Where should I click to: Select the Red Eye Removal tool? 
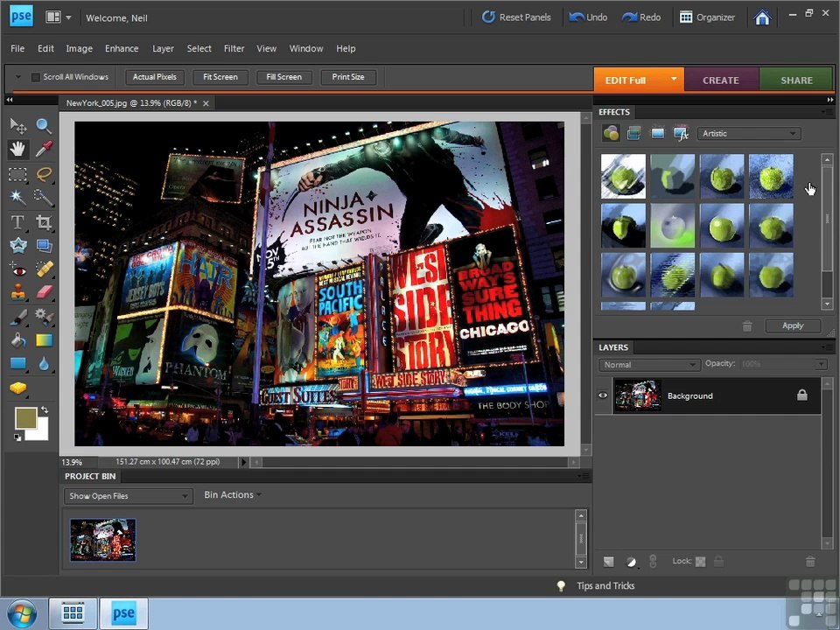[17, 269]
